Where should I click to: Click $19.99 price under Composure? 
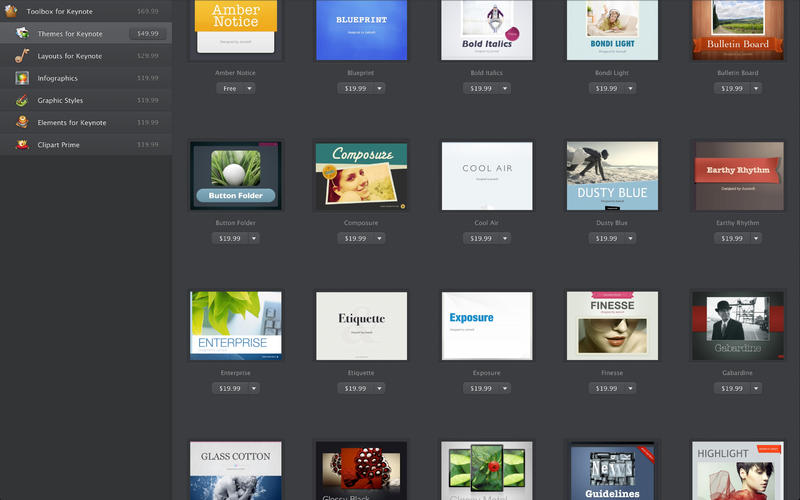(355, 238)
